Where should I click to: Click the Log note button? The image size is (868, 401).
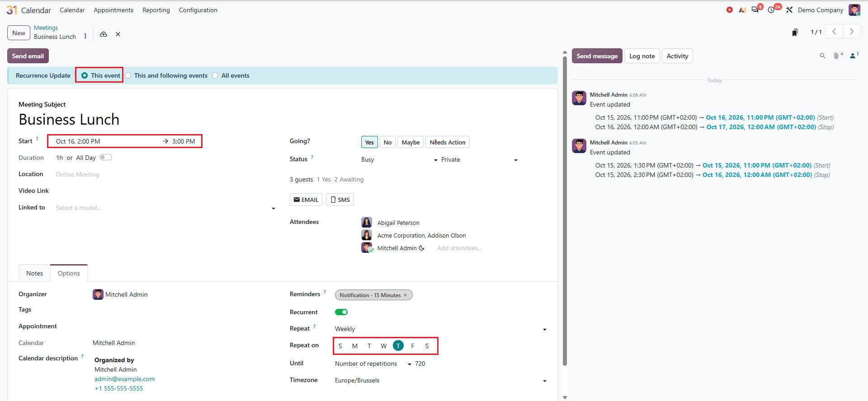642,56
